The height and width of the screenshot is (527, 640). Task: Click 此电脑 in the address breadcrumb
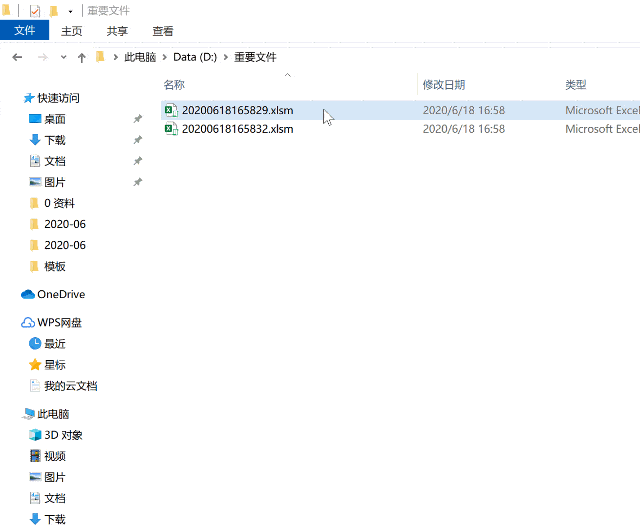tap(140, 57)
